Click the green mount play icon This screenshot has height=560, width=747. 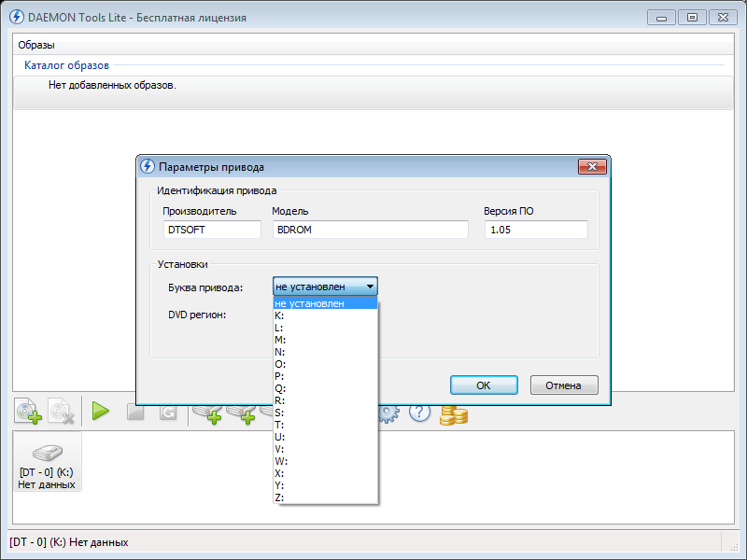click(101, 411)
